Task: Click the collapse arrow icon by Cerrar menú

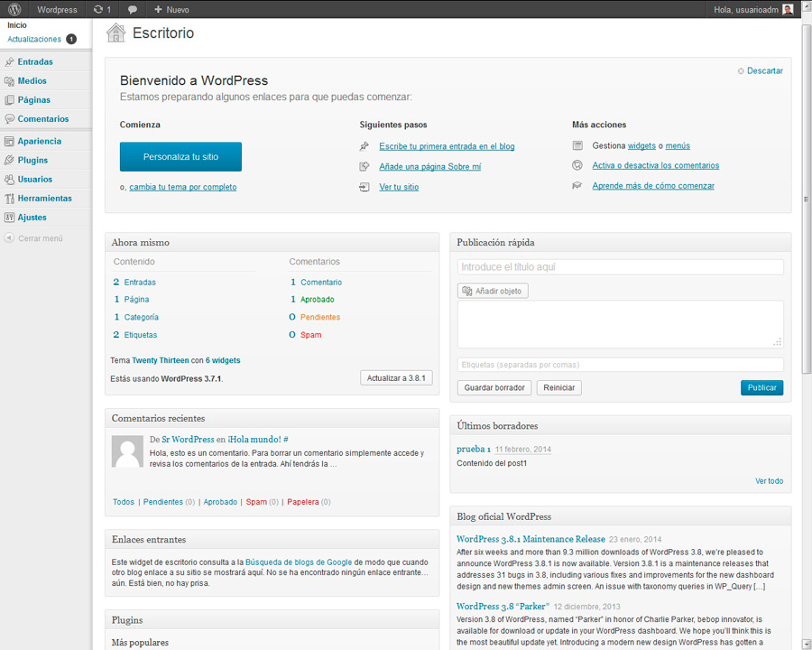Action: pos(9,238)
